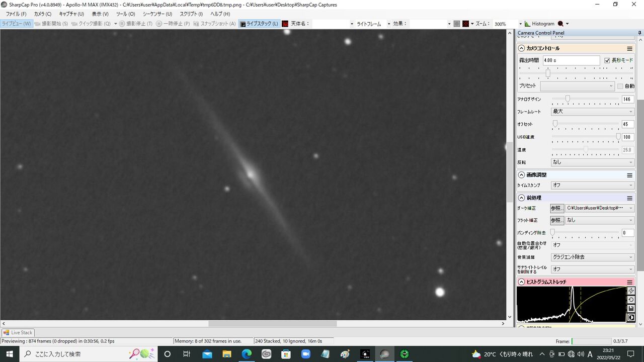Click the half-circle contrast icon beside histogram
This screenshot has height=362, width=644.
point(631,318)
